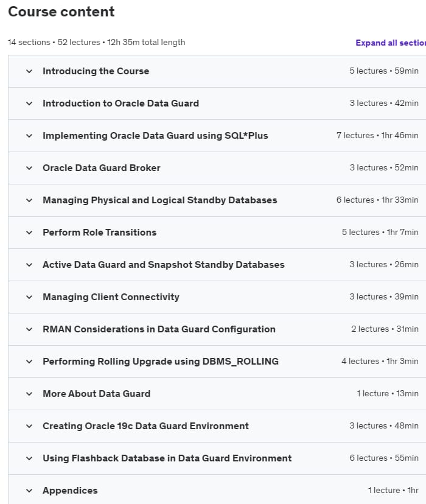Image resolution: width=426 pixels, height=504 pixels.
Task: Select Implementing Oracle Data Guard using SQL*Plus title
Action: [155, 136]
